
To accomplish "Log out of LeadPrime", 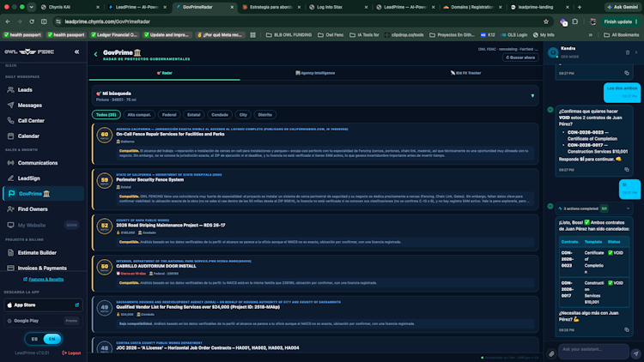I will tap(71, 353).
